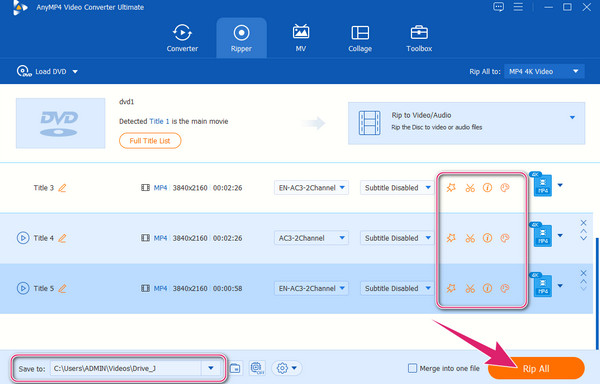Open the enhance palette icon for Title 3
This screenshot has width=600, height=384.
pos(505,188)
